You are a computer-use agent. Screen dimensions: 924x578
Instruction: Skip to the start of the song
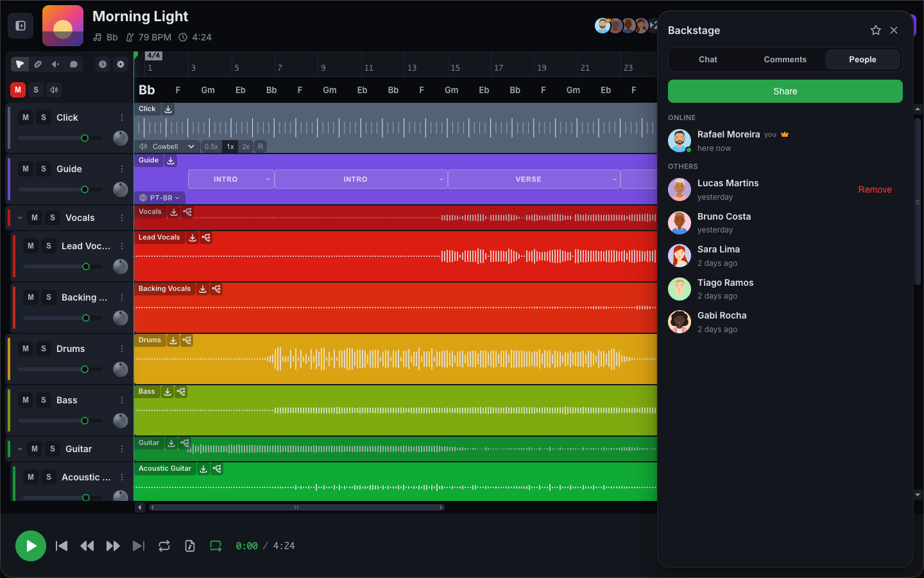tap(62, 546)
